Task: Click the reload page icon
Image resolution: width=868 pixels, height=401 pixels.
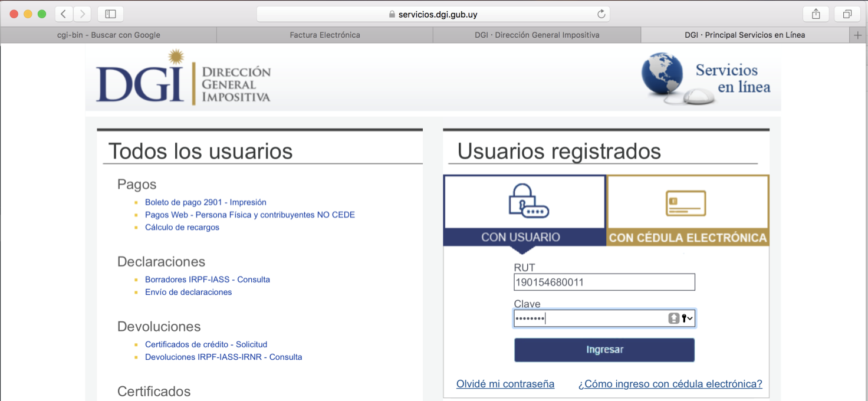Action: (x=601, y=14)
